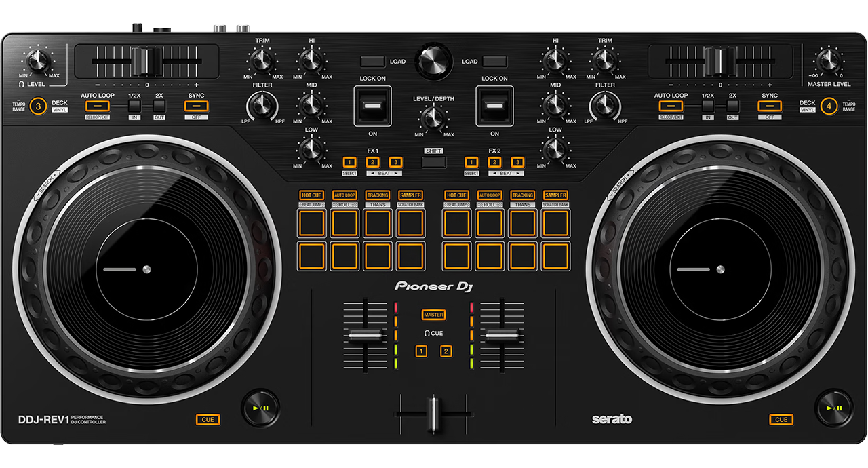Screen dimensions: 868x468
Task: Switch to DECK 4 with the round button
Action: [x=828, y=106]
